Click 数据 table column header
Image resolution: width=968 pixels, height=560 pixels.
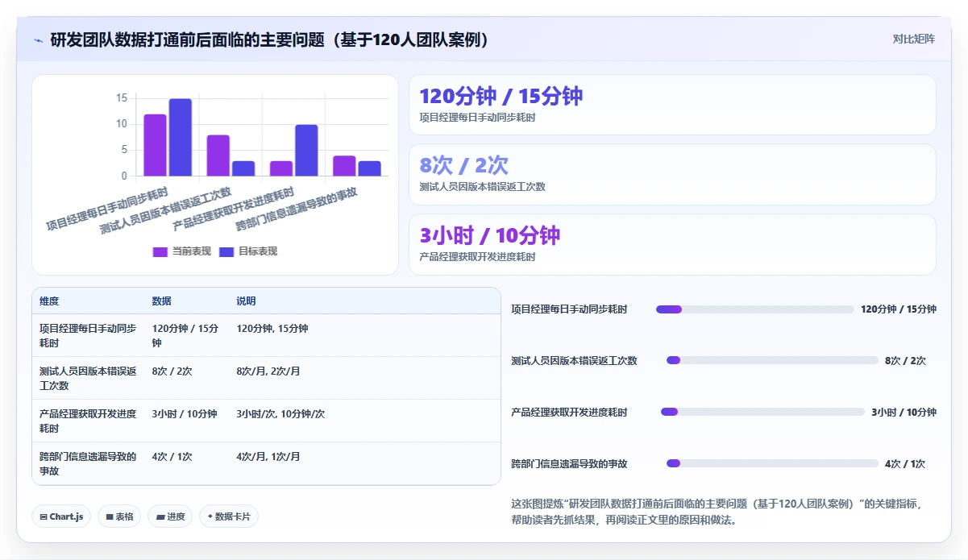(x=161, y=301)
